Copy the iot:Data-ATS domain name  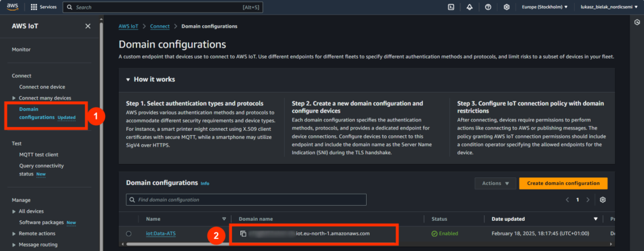coord(243,234)
